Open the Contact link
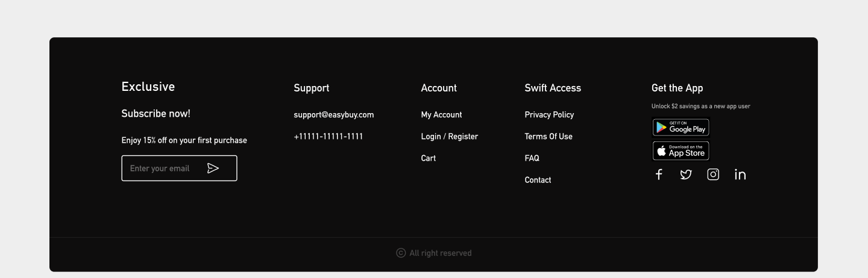The width and height of the screenshot is (868, 278). 538,180
